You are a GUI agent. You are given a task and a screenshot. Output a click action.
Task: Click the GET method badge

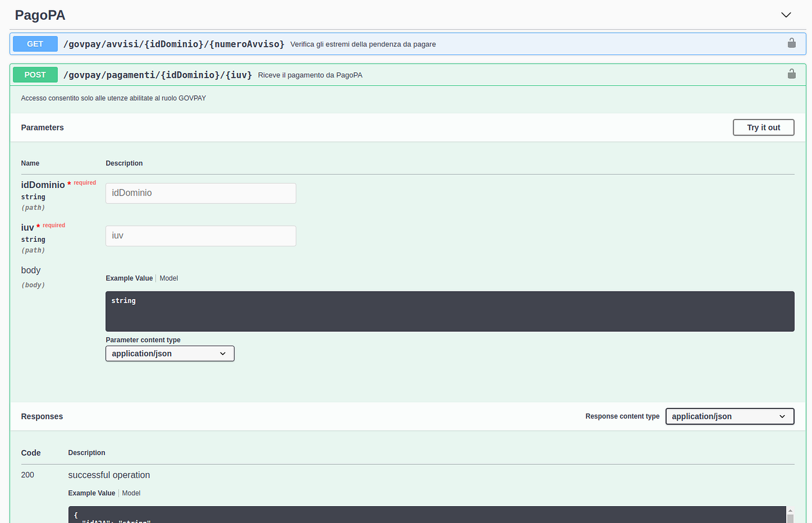pyautogui.click(x=35, y=43)
